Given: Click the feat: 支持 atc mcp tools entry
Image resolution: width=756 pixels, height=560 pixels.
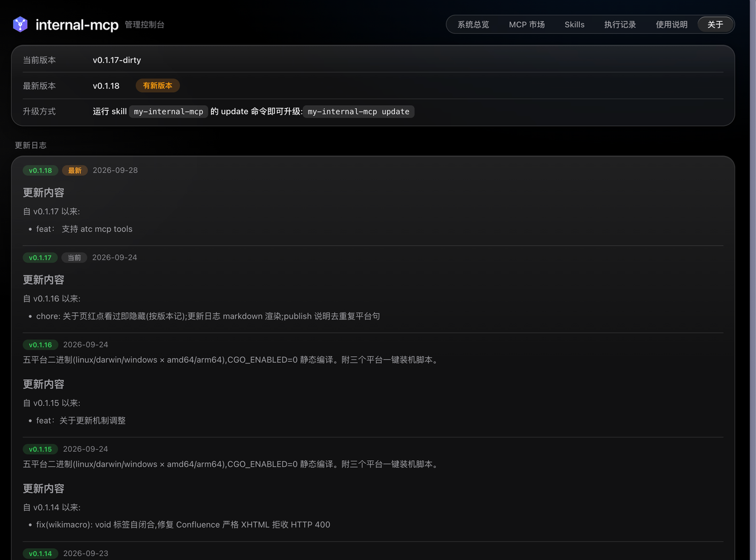Looking at the screenshot, I should (x=84, y=229).
